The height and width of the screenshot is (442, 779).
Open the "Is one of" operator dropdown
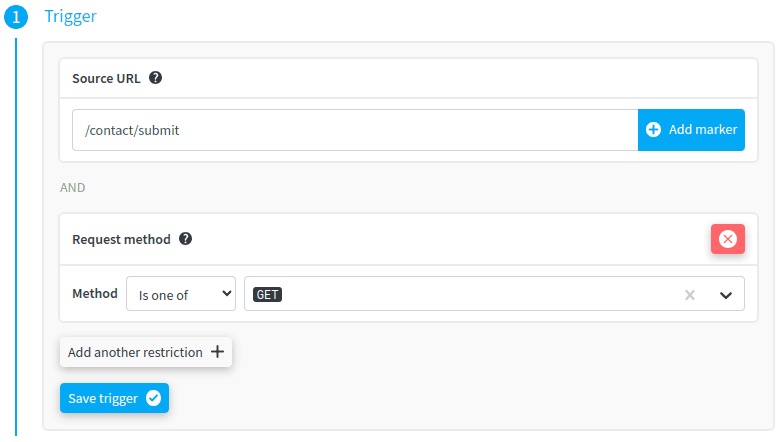tap(181, 294)
